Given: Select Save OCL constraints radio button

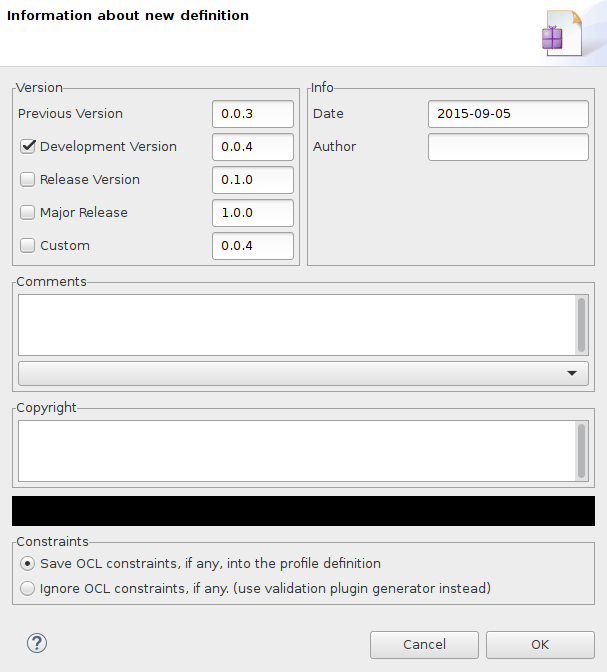Looking at the screenshot, I should tap(28, 563).
